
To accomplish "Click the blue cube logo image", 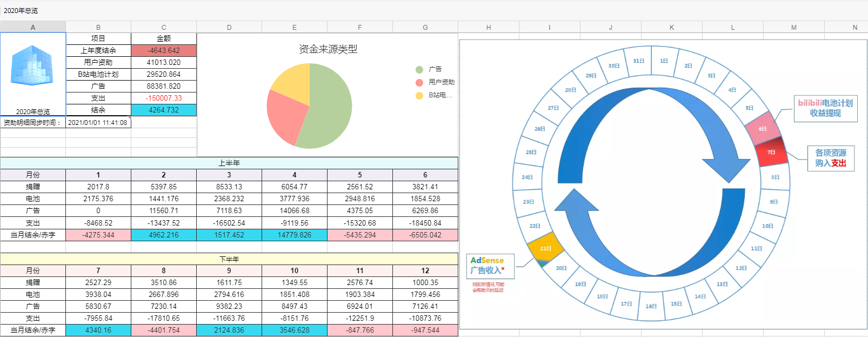I will tap(32, 66).
